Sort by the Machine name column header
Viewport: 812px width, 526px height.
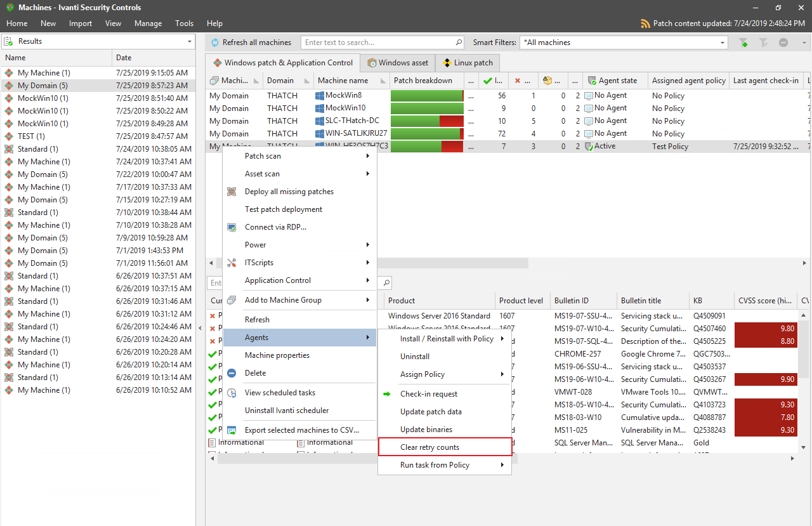pyautogui.click(x=351, y=81)
